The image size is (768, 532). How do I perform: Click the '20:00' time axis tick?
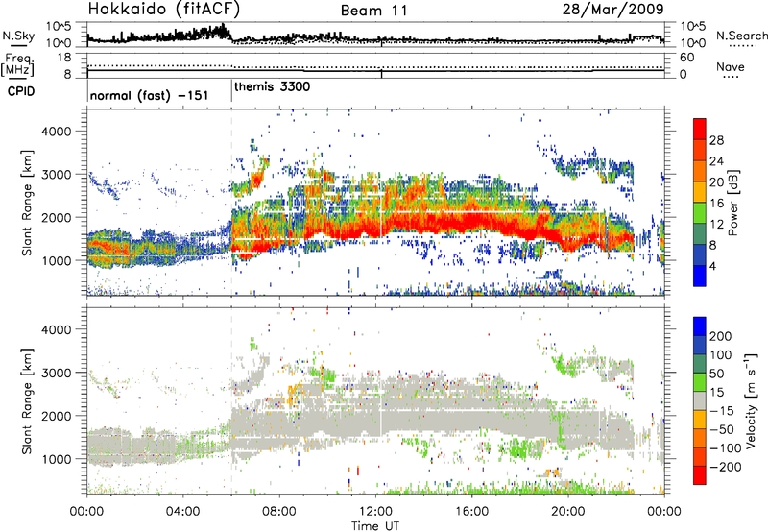(x=567, y=511)
